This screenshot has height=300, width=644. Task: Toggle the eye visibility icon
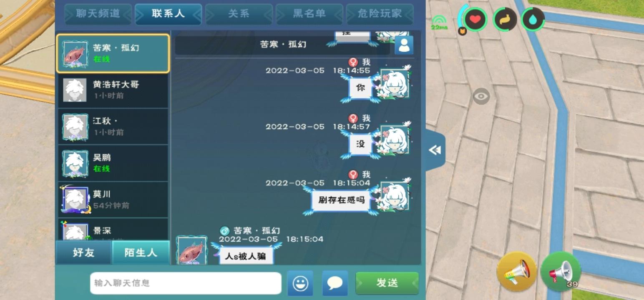pyautogui.click(x=481, y=96)
